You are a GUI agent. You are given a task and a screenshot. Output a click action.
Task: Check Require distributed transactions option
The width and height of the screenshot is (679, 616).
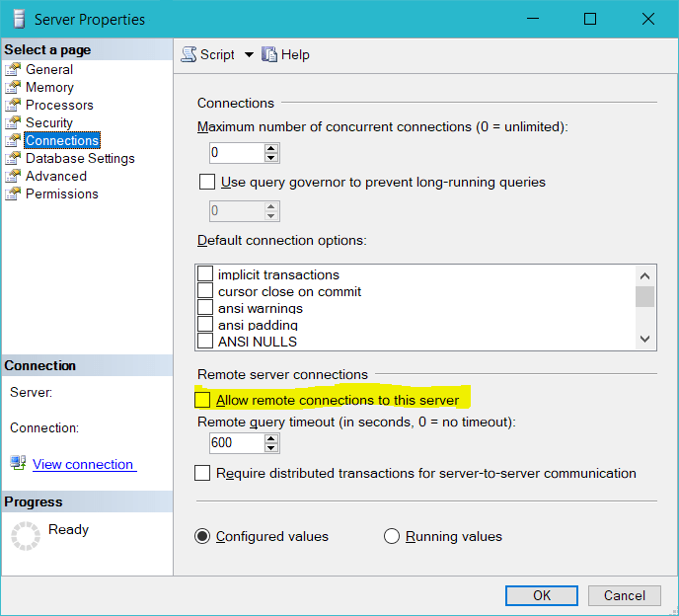click(x=202, y=473)
